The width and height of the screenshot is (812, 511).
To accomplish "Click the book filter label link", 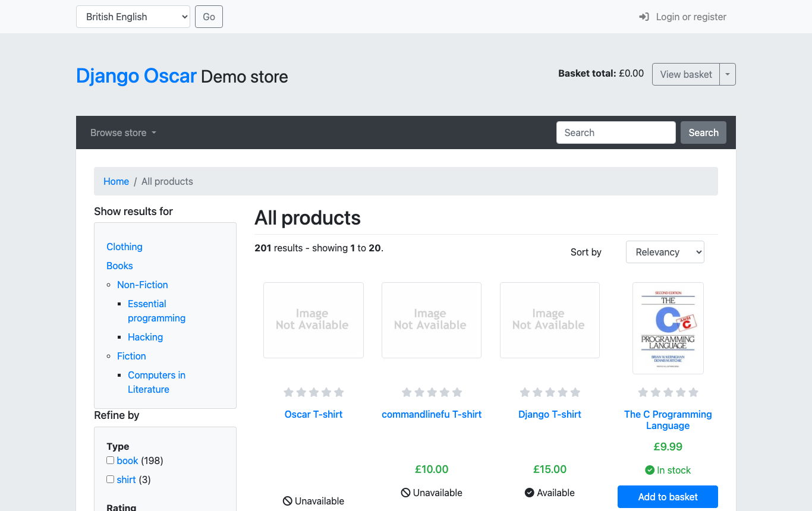I will 127,460.
